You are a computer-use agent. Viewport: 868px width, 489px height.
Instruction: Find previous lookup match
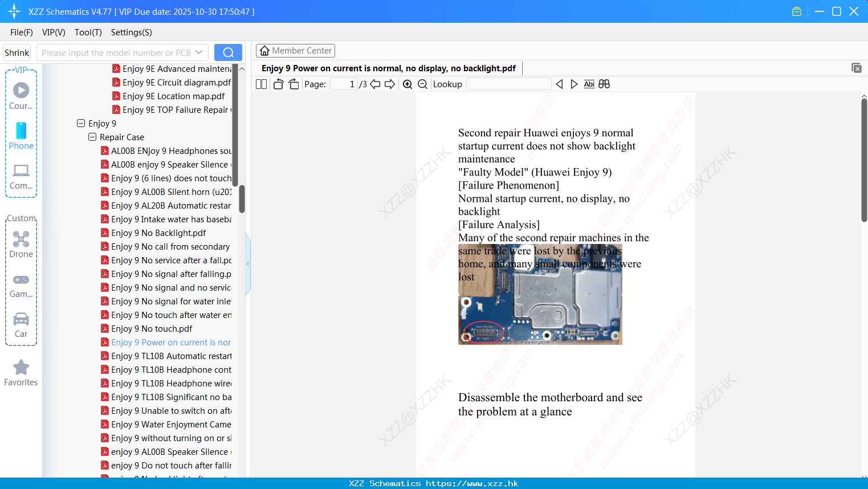559,84
